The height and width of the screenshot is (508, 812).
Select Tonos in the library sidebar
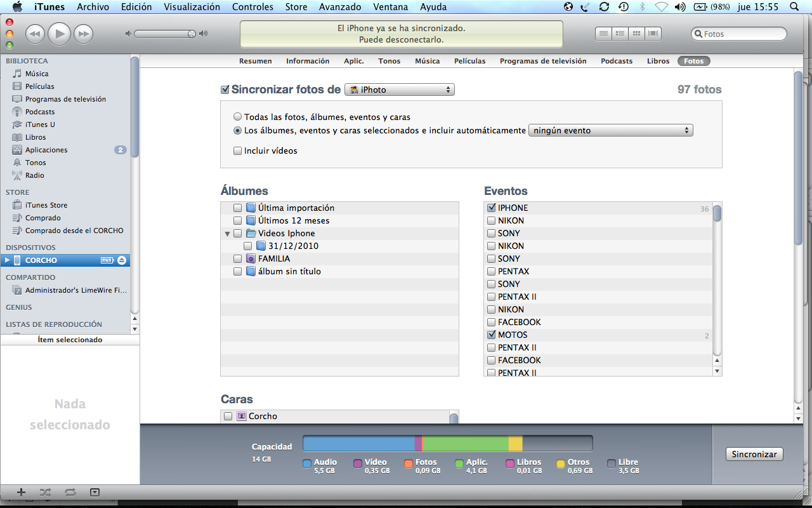point(36,163)
